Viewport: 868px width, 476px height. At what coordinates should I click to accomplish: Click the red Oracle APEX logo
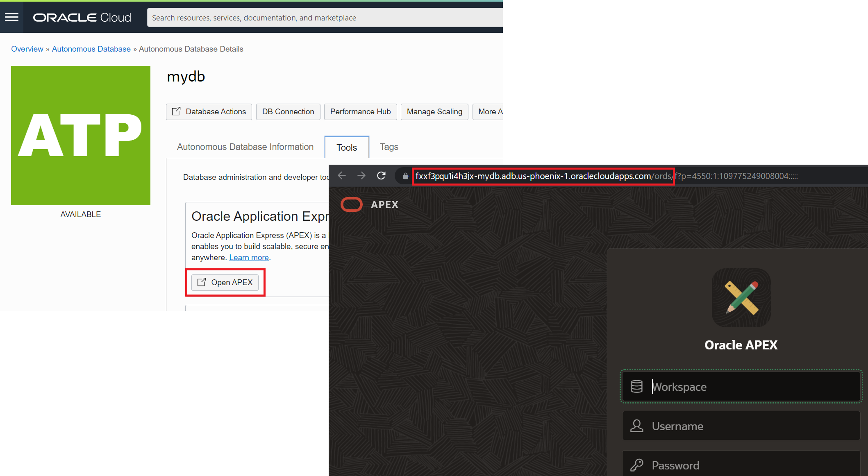352,204
